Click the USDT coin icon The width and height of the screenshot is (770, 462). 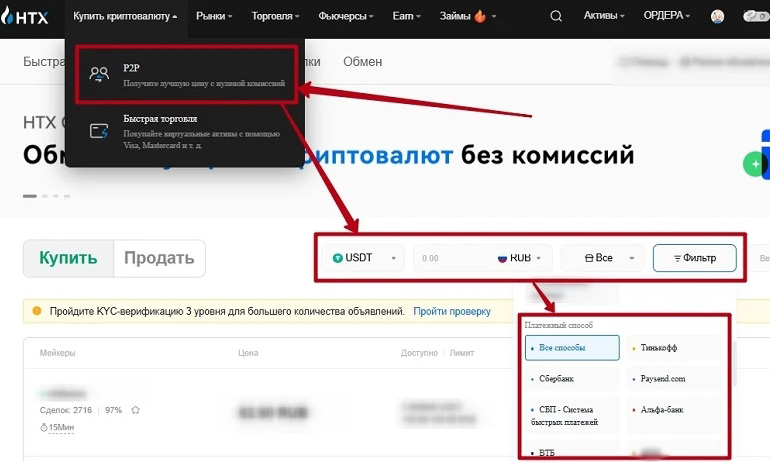pyautogui.click(x=337, y=258)
